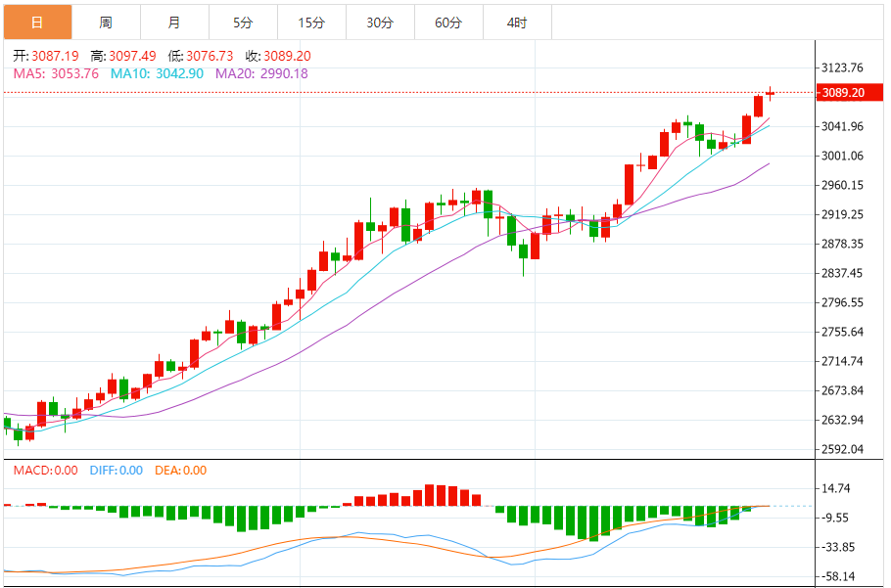Switch to the weekly 周 tab
This screenshot has width=891, height=588.
pos(107,23)
